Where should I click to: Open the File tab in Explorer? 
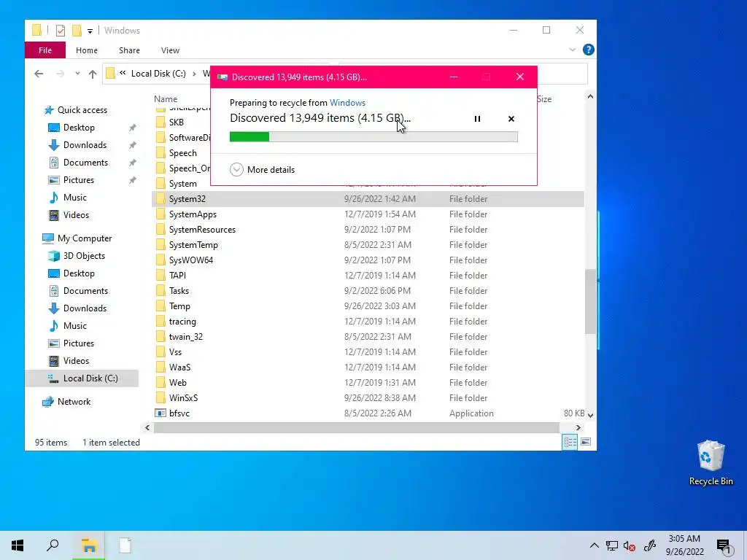click(x=45, y=50)
